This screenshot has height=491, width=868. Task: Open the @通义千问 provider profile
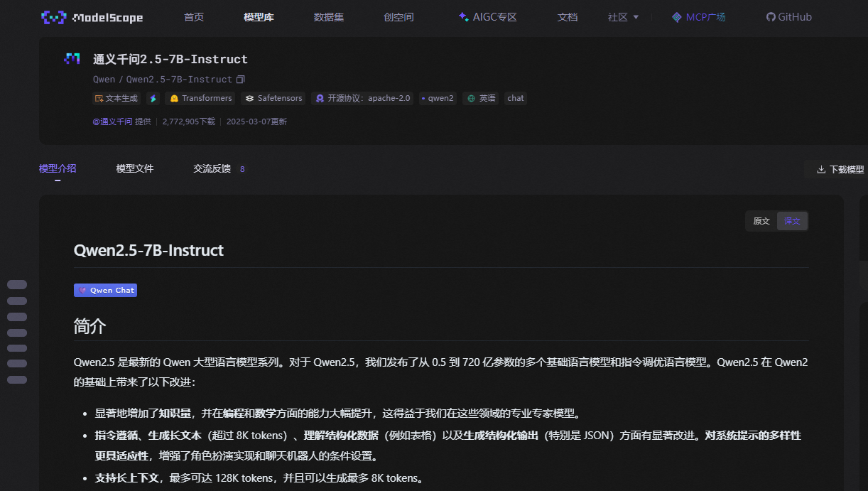click(112, 122)
